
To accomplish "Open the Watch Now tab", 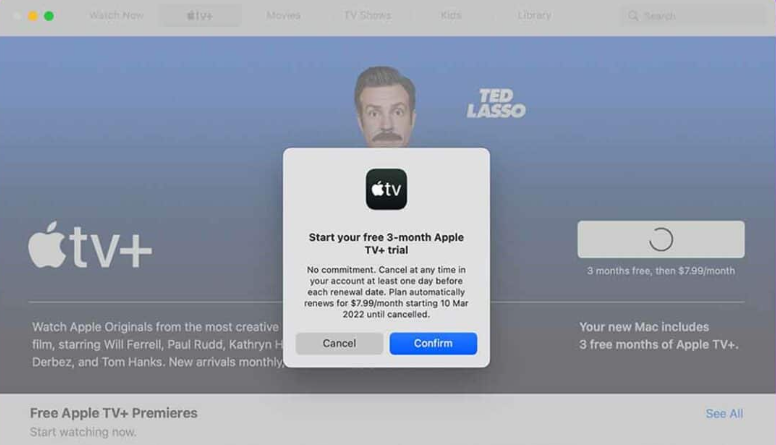I will point(116,15).
